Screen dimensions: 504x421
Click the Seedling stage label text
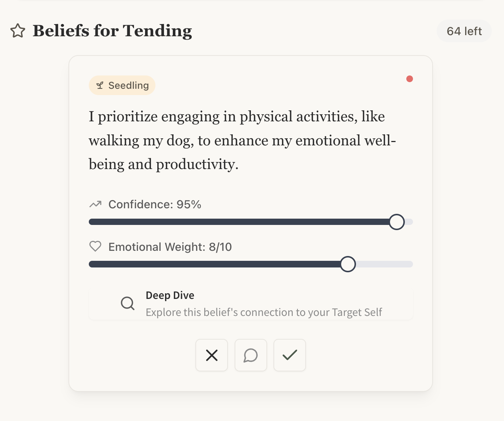128,85
